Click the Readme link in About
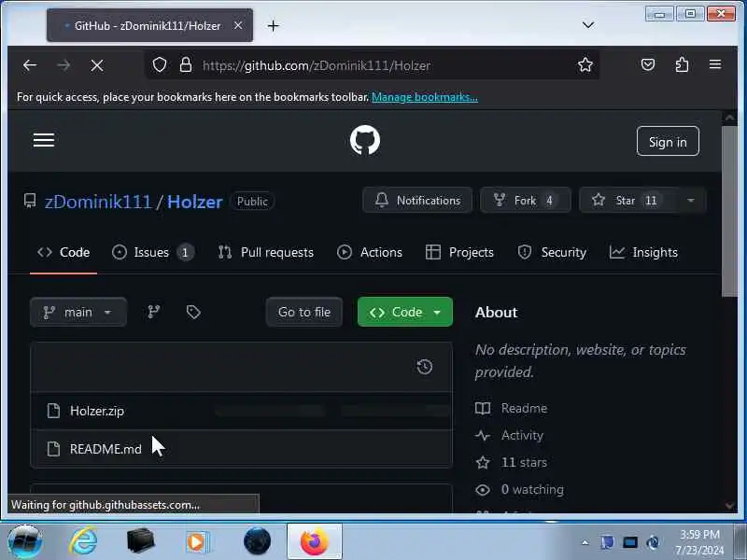Image resolution: width=747 pixels, height=560 pixels. point(524,408)
